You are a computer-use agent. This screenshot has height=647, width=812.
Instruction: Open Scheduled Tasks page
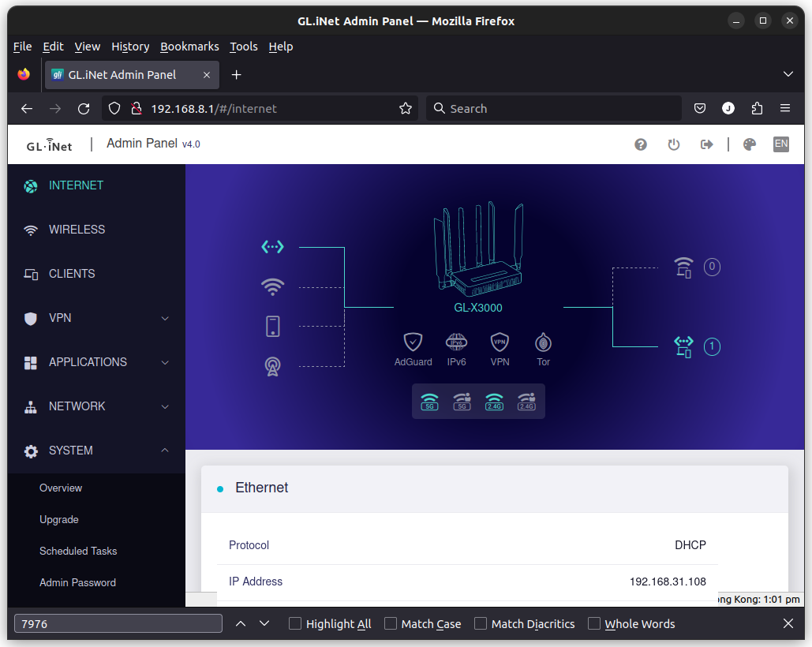click(78, 552)
